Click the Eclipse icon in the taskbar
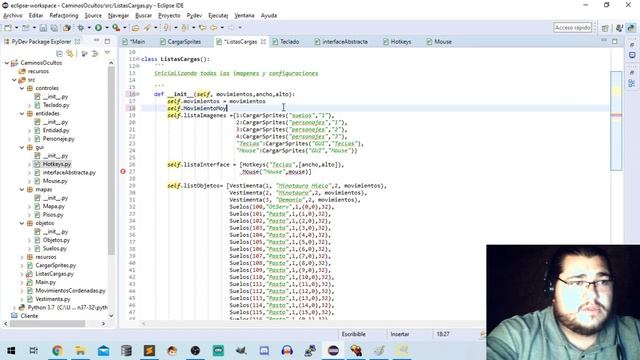Screen dimensions: 640x360 [x=333, y=350]
